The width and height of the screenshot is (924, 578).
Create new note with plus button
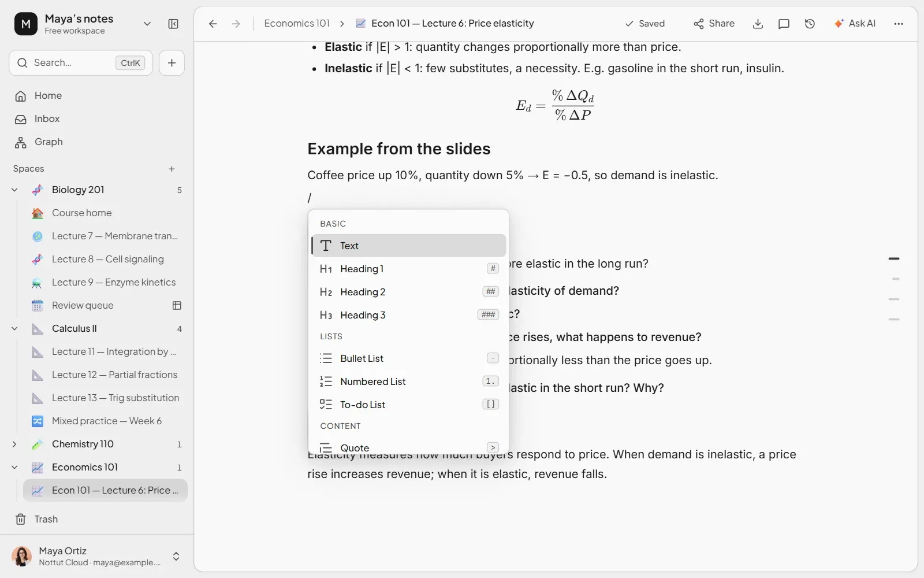(172, 63)
